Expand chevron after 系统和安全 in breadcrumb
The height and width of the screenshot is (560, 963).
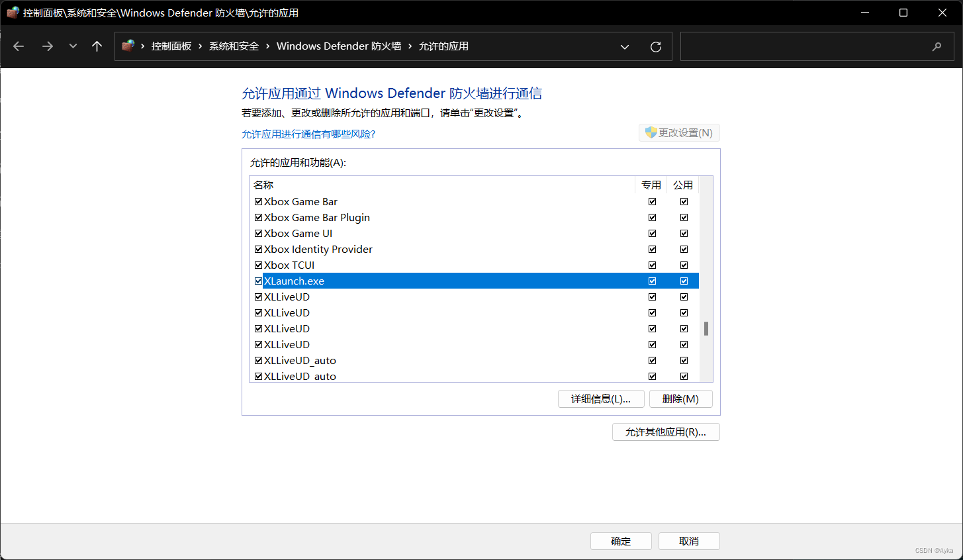pos(267,46)
